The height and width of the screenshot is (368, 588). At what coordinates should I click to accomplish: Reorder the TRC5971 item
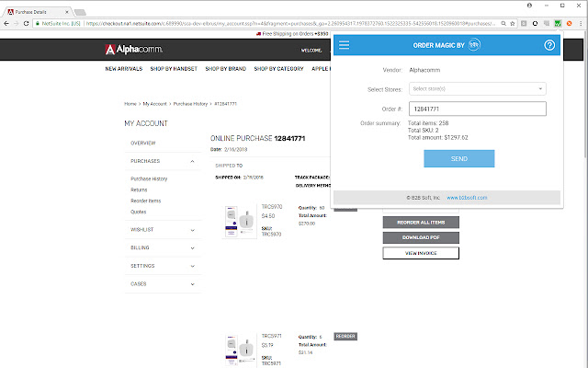[345, 337]
